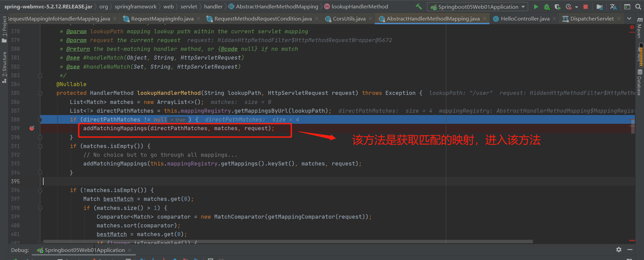This screenshot has width=644, height=260.
Task: Switch to the RequestMethodsRequestCondition.java tab
Action: click(x=263, y=19)
